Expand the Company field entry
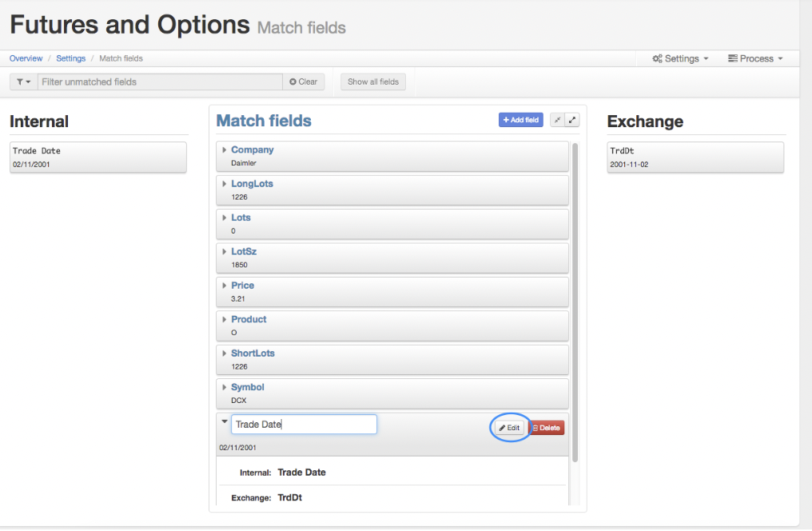This screenshot has width=812, height=531. [x=224, y=150]
